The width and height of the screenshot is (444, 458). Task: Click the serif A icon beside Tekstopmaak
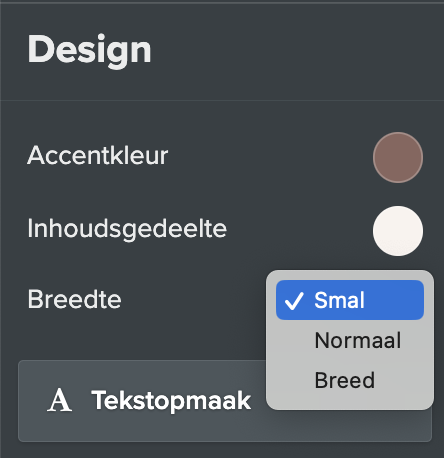pos(59,400)
